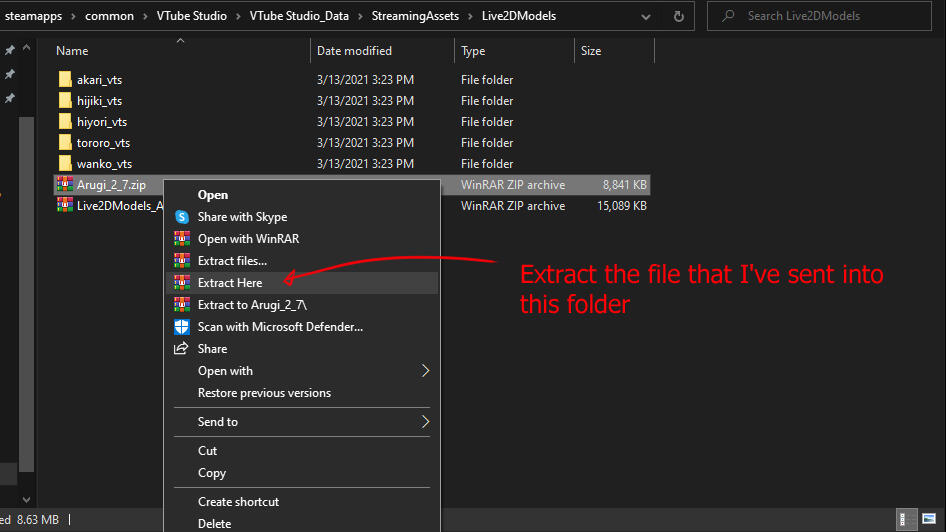Viewport: 946px width, 532px height.
Task: Refresh the Live2DModels folder view
Action: [x=680, y=16]
